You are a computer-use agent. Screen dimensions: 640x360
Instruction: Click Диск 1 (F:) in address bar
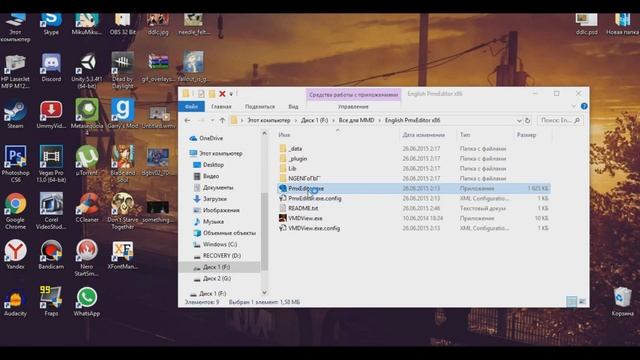point(314,120)
